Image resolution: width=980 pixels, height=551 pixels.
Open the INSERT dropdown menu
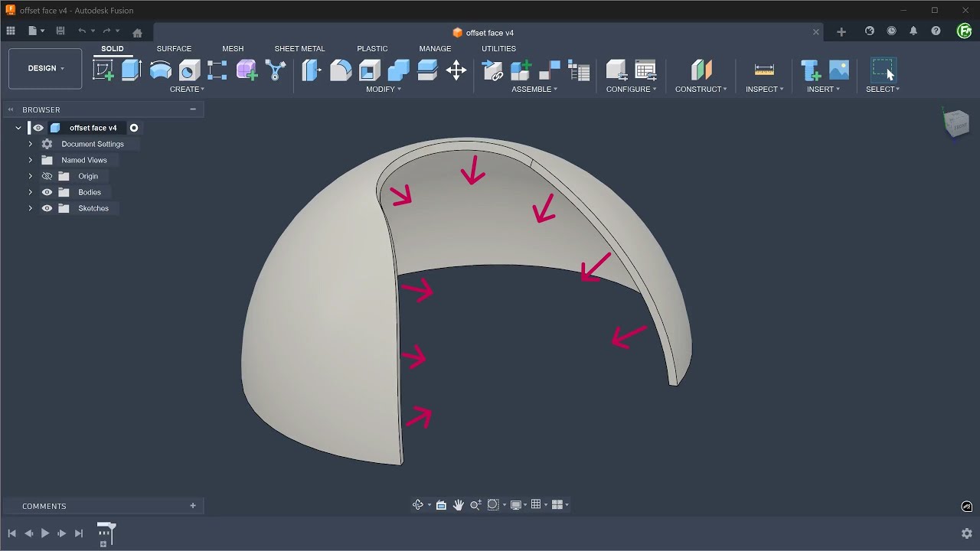pyautogui.click(x=823, y=90)
